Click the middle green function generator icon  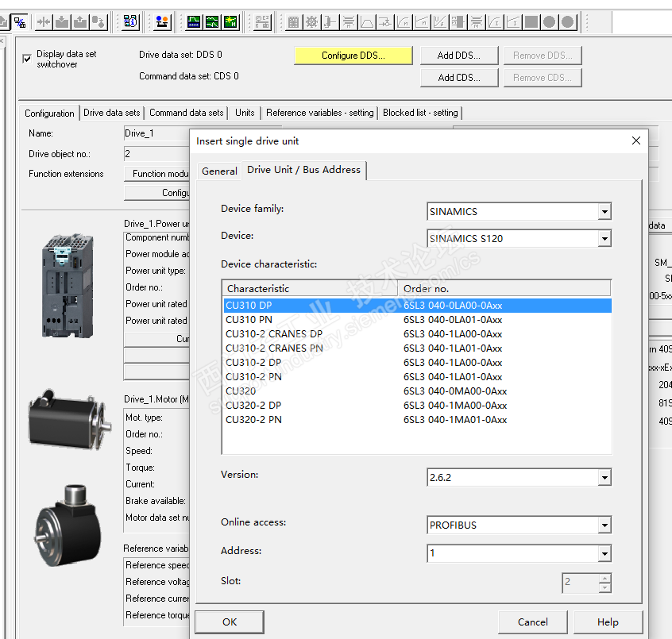tap(212, 21)
